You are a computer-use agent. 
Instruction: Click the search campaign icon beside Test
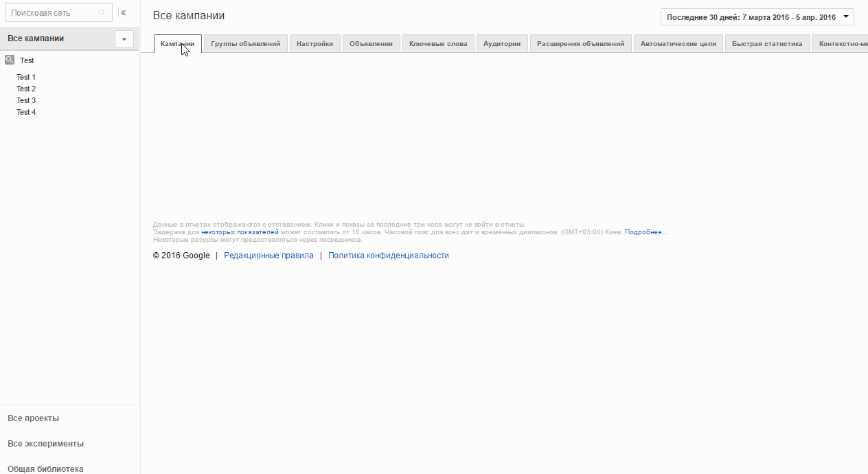pos(10,60)
